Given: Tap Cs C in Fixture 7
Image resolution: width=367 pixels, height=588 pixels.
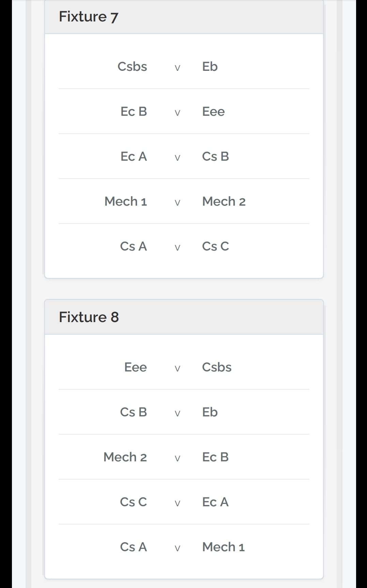Looking at the screenshot, I should pos(215,246).
